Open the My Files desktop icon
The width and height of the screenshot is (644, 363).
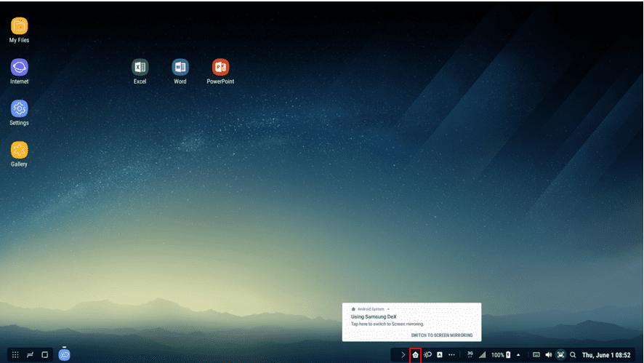(19, 26)
